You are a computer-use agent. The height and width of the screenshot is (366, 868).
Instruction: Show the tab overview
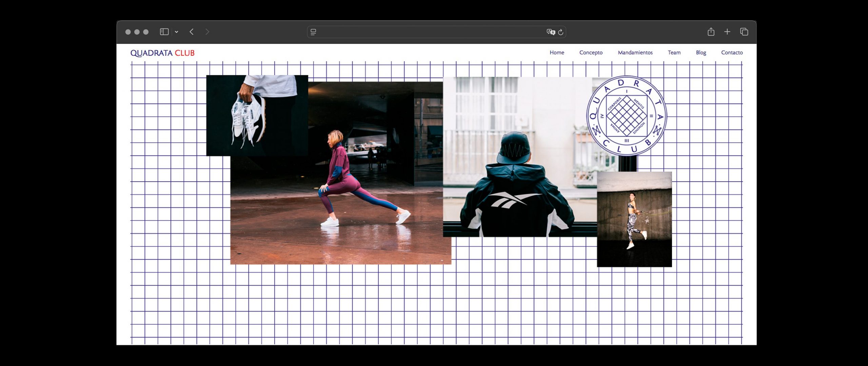coord(744,32)
